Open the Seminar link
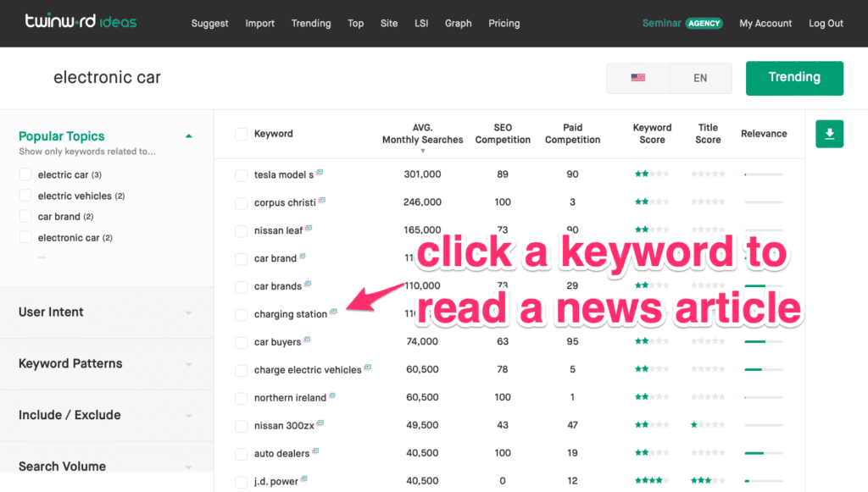Viewport: 868px width, 492px height. pyautogui.click(x=661, y=23)
